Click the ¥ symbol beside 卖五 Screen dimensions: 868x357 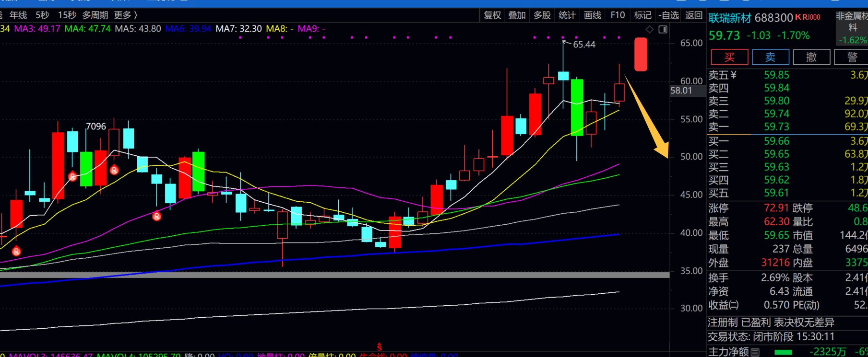[x=733, y=75]
